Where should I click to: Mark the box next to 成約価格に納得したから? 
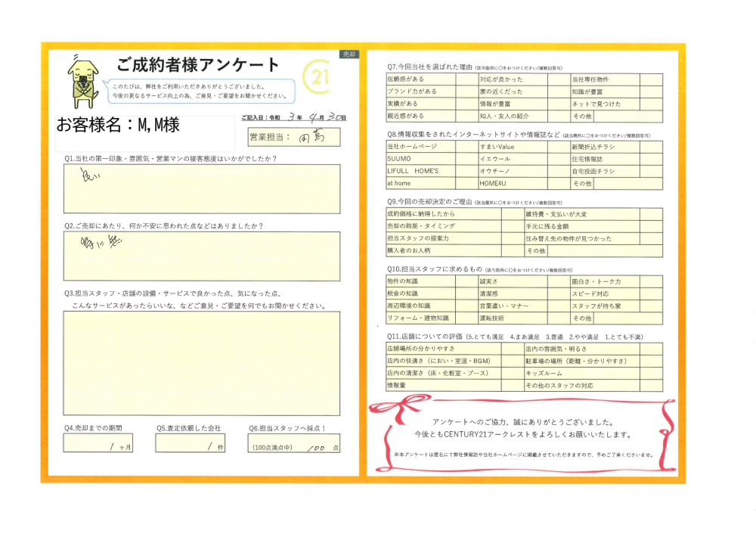tap(513, 214)
